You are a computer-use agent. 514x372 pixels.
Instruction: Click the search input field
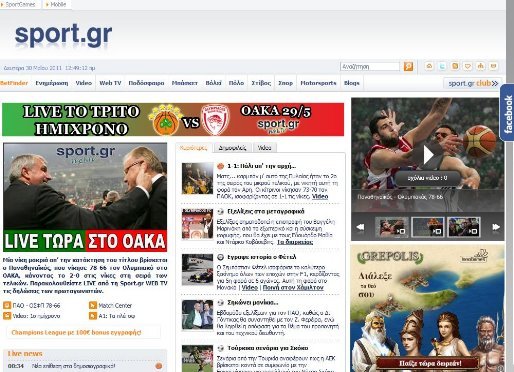coord(370,67)
